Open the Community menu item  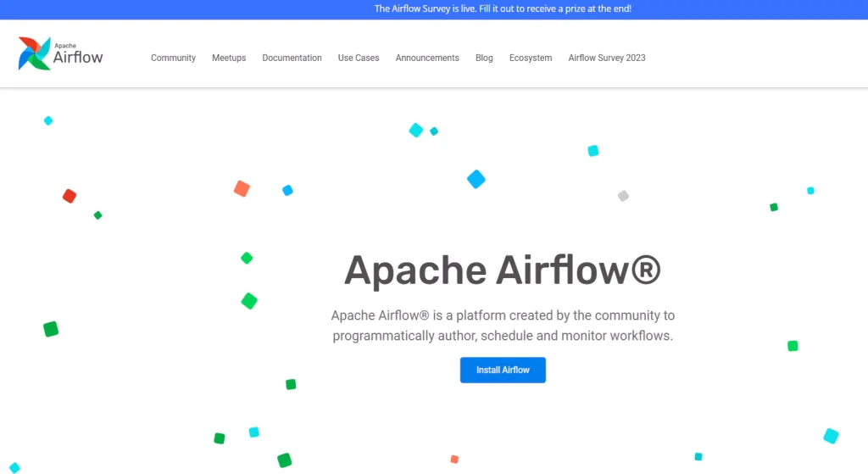coord(173,59)
